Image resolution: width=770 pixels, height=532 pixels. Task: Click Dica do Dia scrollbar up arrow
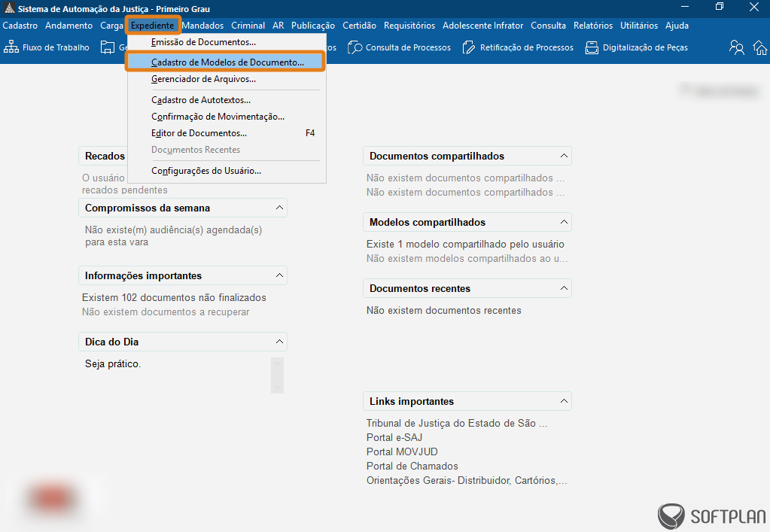coord(277,363)
